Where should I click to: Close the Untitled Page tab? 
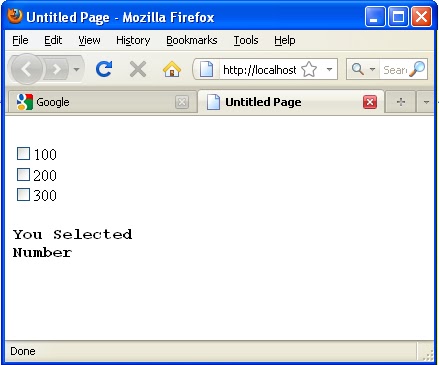click(370, 102)
